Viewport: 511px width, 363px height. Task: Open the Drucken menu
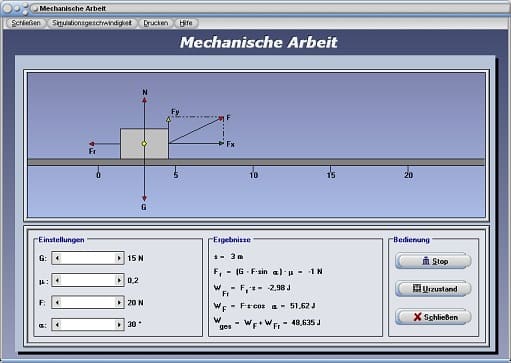pos(155,23)
